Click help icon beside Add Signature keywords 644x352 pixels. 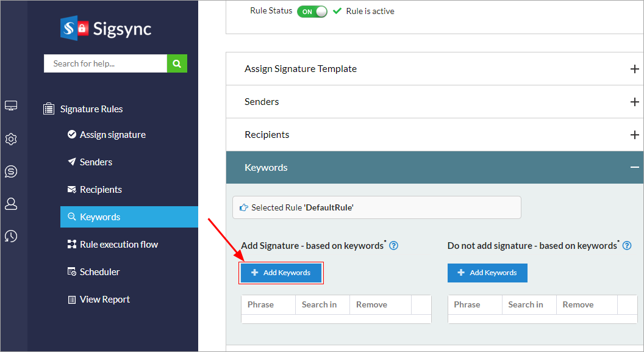coord(394,246)
